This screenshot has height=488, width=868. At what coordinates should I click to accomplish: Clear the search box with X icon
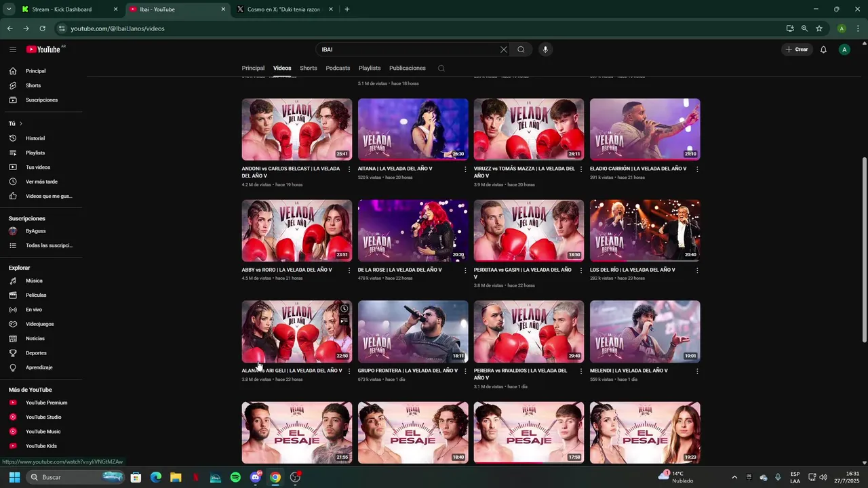pyautogui.click(x=503, y=49)
